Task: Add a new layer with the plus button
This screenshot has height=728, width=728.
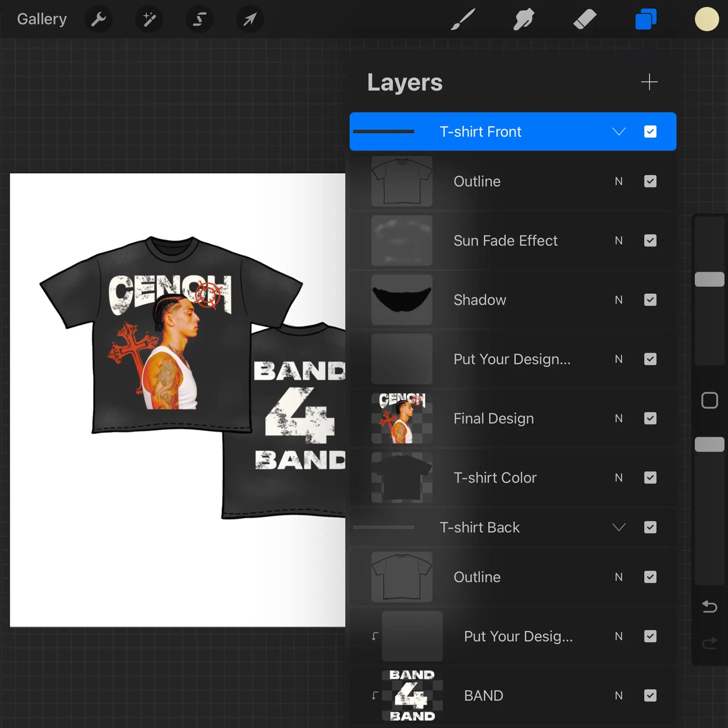Action: click(649, 82)
